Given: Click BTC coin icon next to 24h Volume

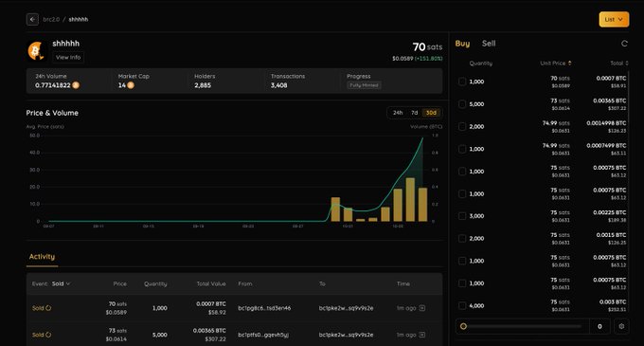Looking at the screenshot, I should click(76, 85).
